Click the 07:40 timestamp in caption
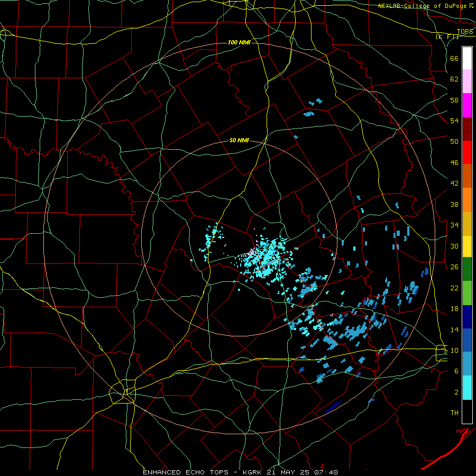476x476 pixels. point(326,472)
